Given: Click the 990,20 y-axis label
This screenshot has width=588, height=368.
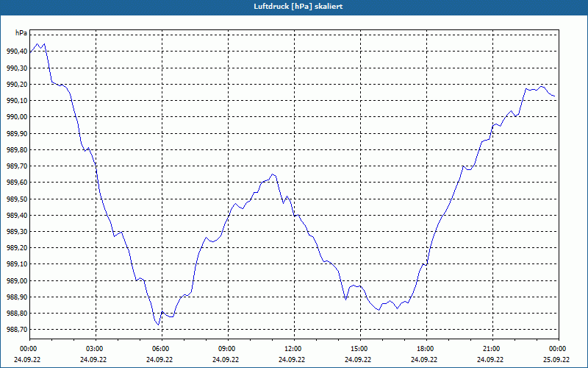Looking at the screenshot, I should click(17, 84).
